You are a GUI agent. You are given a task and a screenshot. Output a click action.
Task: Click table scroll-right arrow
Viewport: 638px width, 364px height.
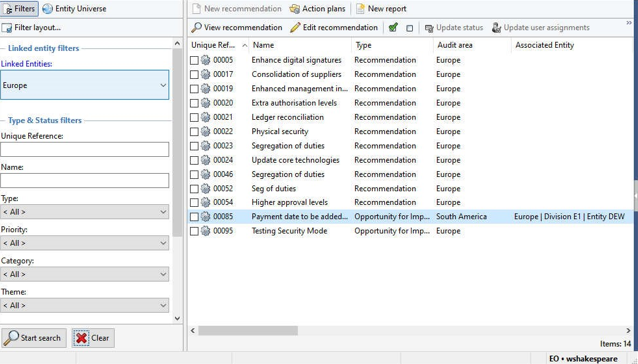pyautogui.click(x=628, y=331)
